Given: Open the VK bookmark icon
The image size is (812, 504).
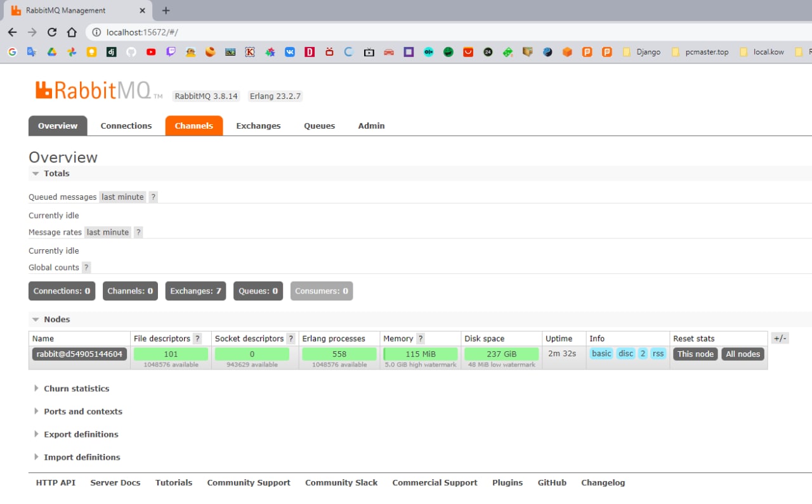Looking at the screenshot, I should [290, 52].
